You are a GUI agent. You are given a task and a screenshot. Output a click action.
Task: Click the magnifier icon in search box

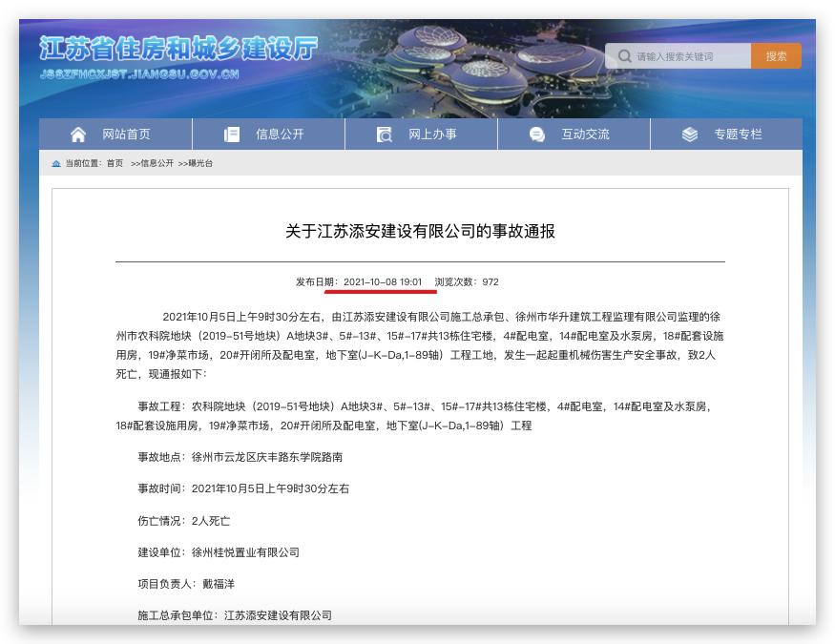625,56
